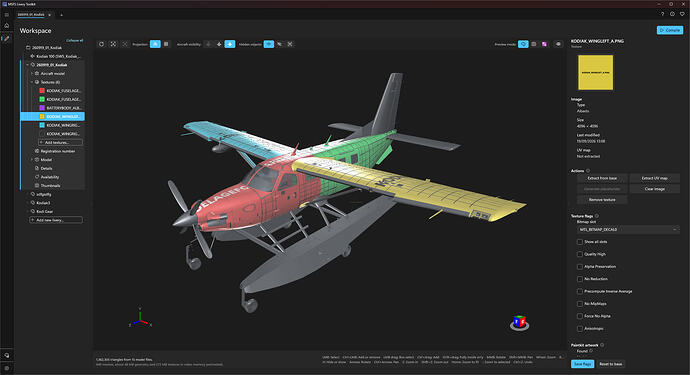Open the Availability tree item
The width and height of the screenshot is (690, 375).
click(47, 177)
